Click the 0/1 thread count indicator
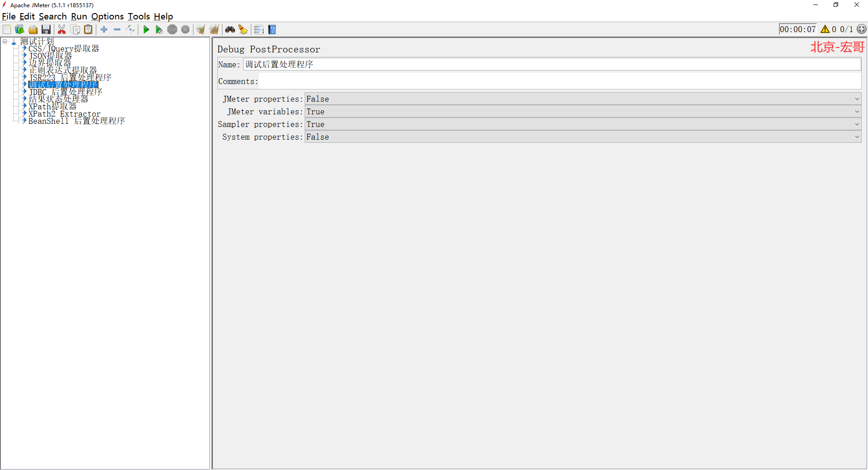 [847, 29]
